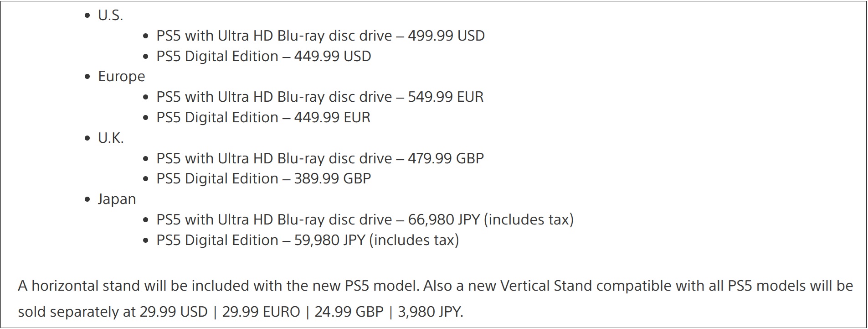Click the 449.99 USD Digital Edition line

(x=263, y=56)
